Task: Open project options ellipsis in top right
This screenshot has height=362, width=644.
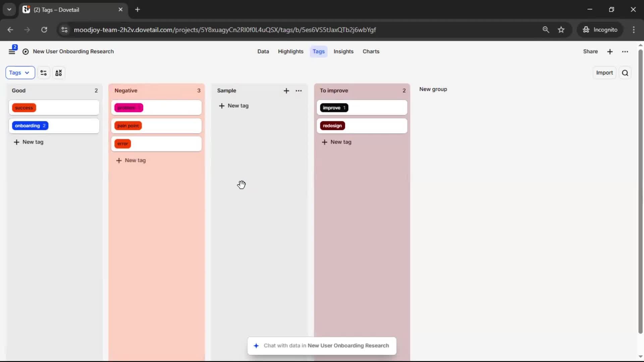Action: (x=625, y=51)
